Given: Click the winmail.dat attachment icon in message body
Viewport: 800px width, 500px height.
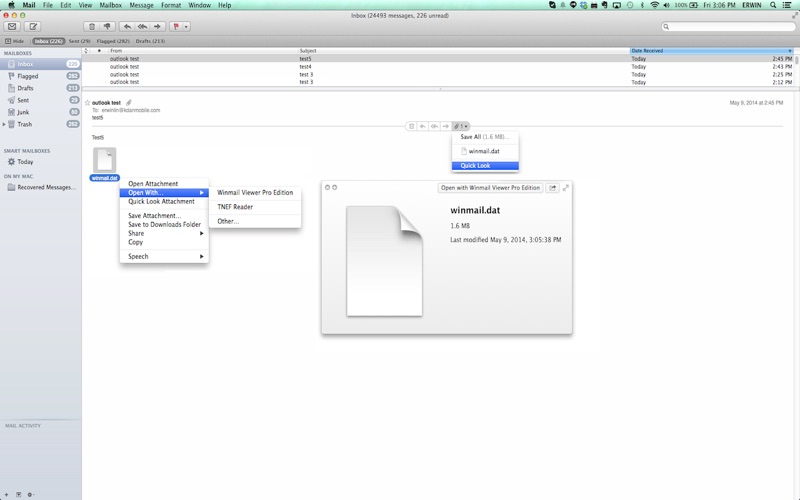Looking at the screenshot, I should tap(105, 160).
